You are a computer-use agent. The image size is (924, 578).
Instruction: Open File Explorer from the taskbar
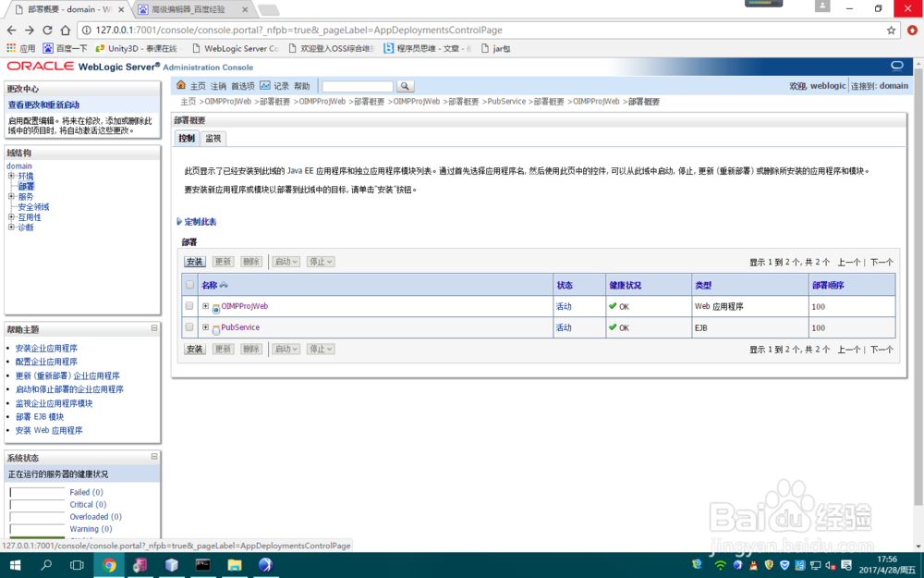235,565
